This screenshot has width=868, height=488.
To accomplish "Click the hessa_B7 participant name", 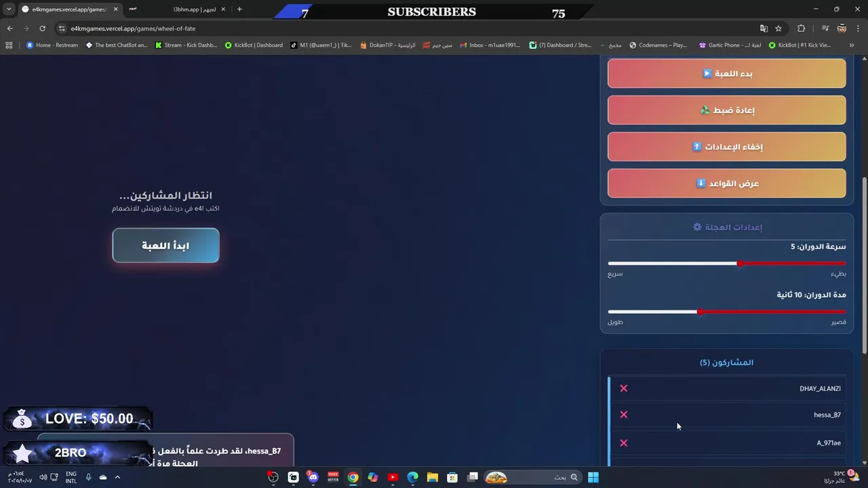I will (x=827, y=415).
